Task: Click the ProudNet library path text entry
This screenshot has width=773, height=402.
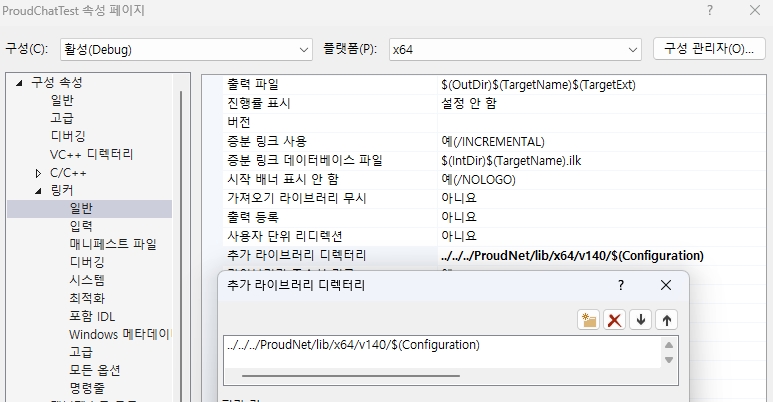Action: click(354, 346)
